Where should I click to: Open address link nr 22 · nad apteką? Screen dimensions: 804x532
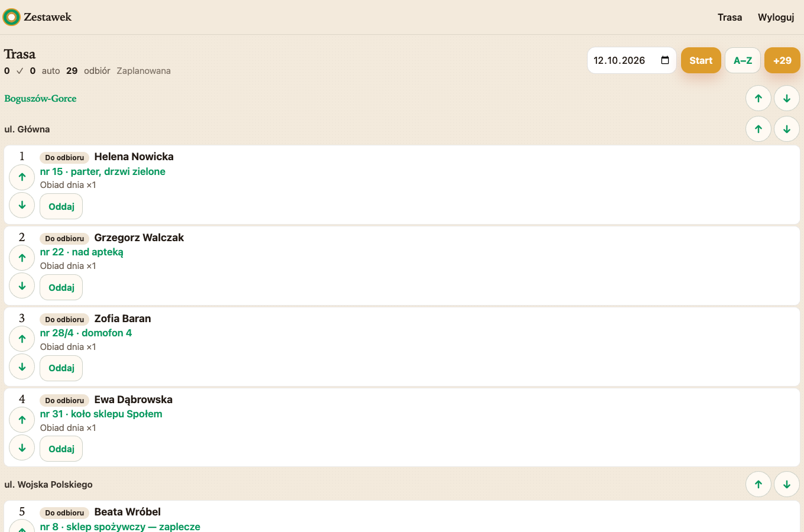click(82, 252)
